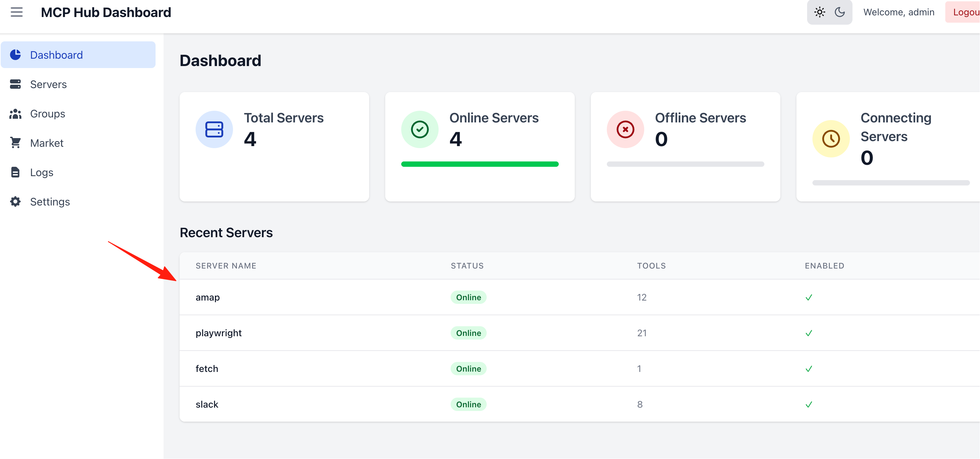
Task: Select the slack server name
Action: pyautogui.click(x=207, y=405)
